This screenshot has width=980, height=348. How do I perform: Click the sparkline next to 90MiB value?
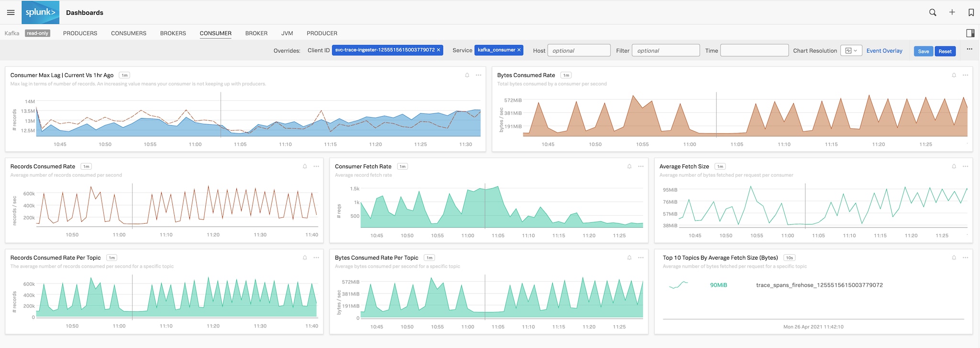(679, 285)
